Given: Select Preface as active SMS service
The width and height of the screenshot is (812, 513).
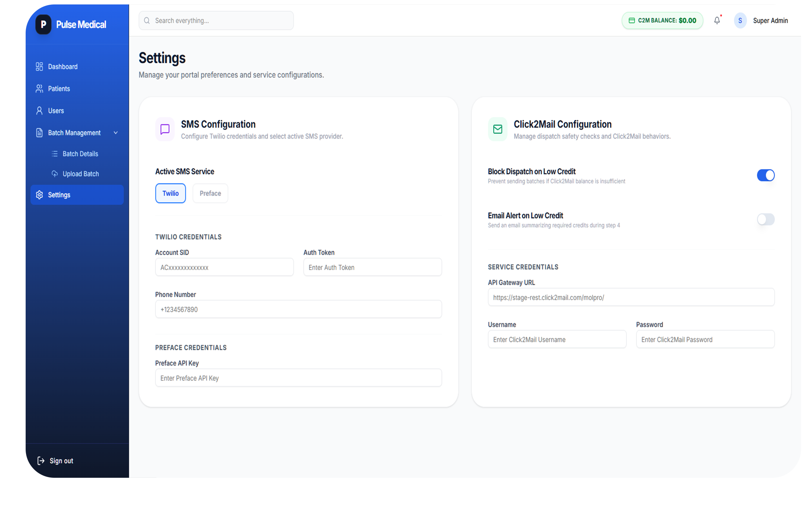Looking at the screenshot, I should point(210,193).
